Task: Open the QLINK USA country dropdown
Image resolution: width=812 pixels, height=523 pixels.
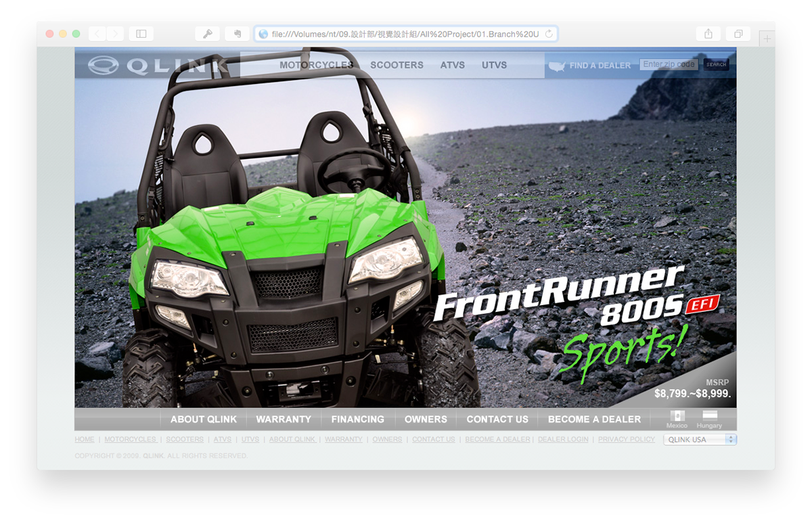Action: point(700,440)
